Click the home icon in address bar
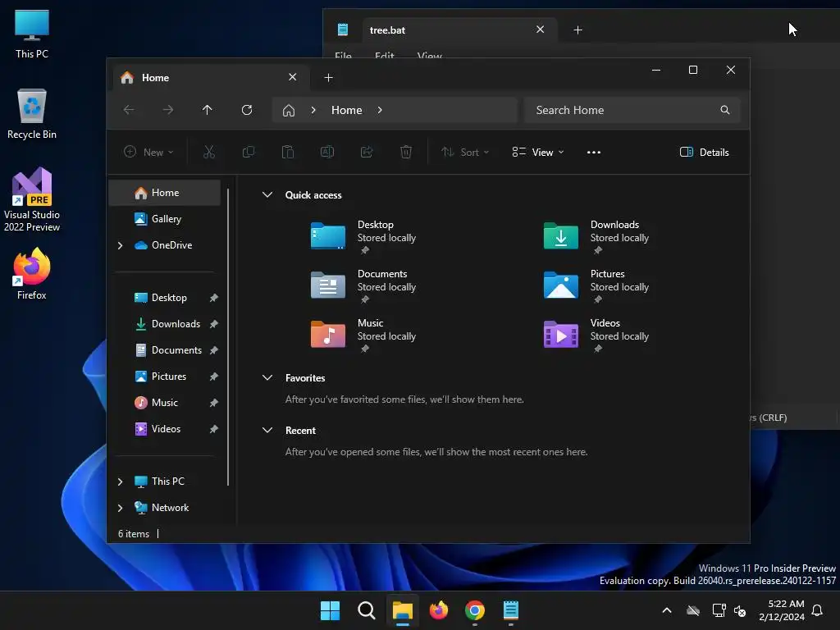The width and height of the screenshot is (840, 630). (289, 111)
